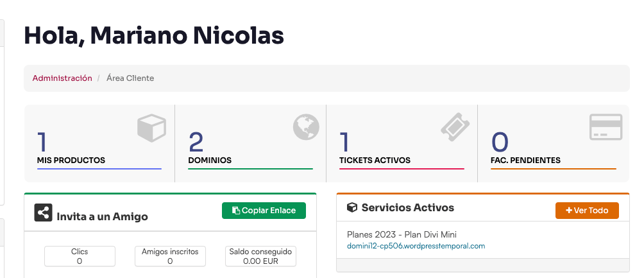Click the share icon beside Invita a un Amigo
This screenshot has height=278, width=644.
point(43,213)
